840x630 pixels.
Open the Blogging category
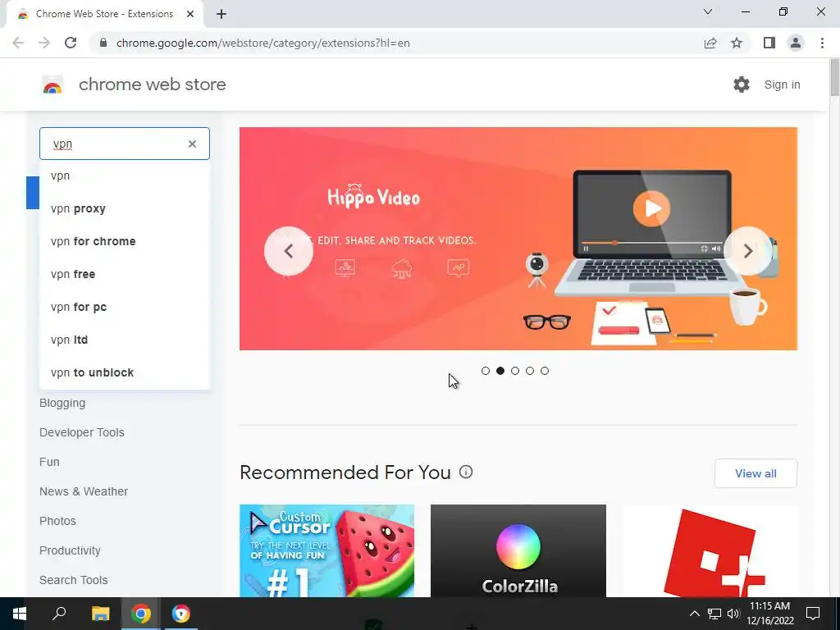[x=62, y=403]
